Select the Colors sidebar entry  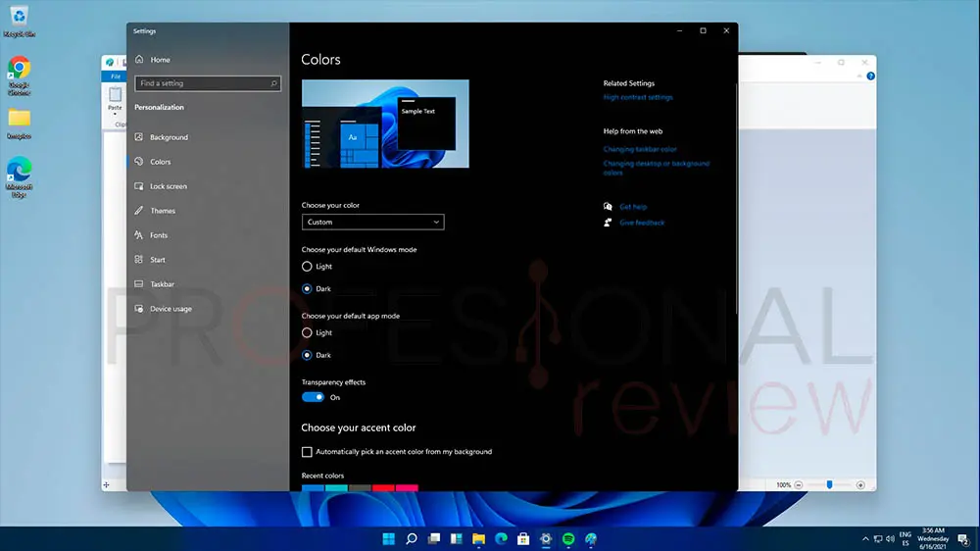pos(153,162)
